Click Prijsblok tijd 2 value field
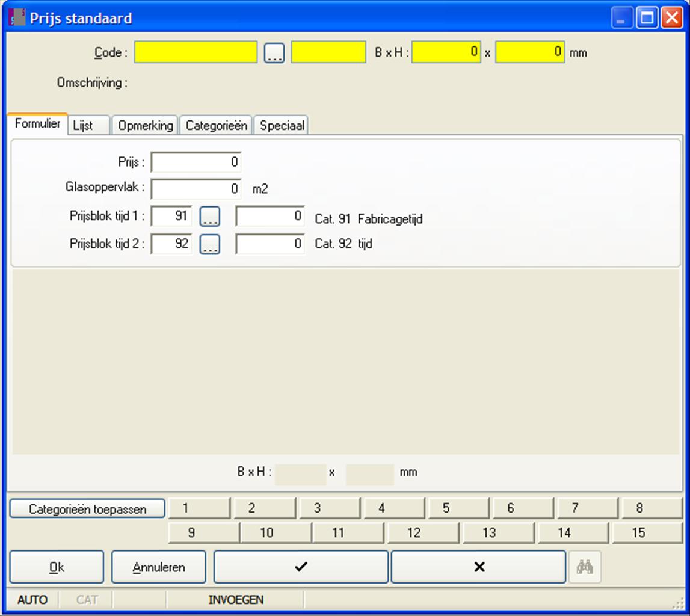The width and height of the screenshot is (690, 616). click(x=270, y=244)
